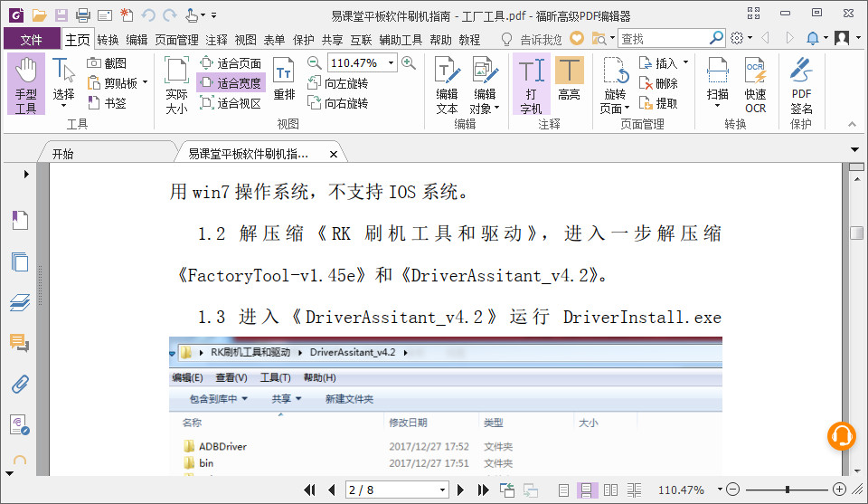Open the ribbon zoom percentage dropdown
Image resolution: width=868 pixels, height=504 pixels.
point(391,62)
